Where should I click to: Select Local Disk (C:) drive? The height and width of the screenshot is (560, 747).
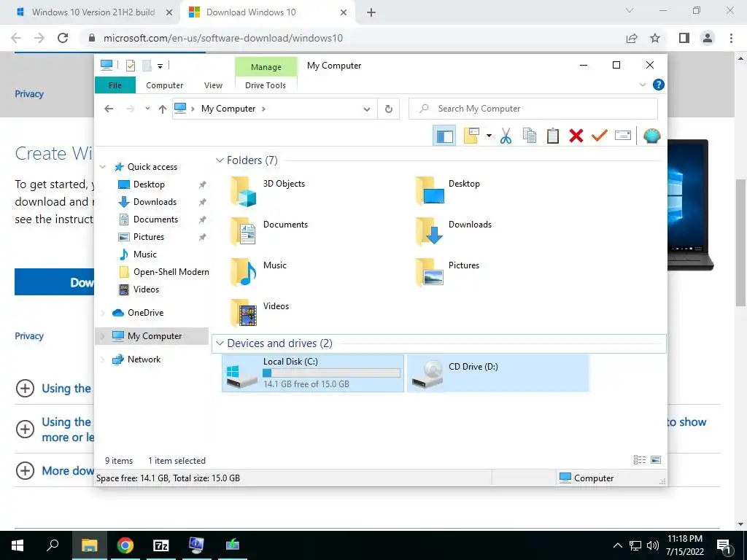[313, 373]
